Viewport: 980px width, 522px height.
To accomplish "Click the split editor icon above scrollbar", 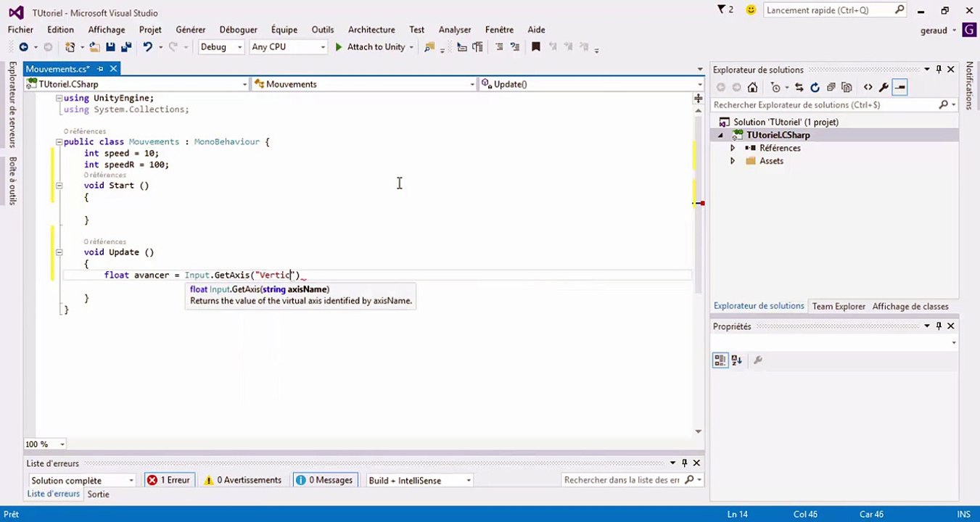I will point(699,99).
